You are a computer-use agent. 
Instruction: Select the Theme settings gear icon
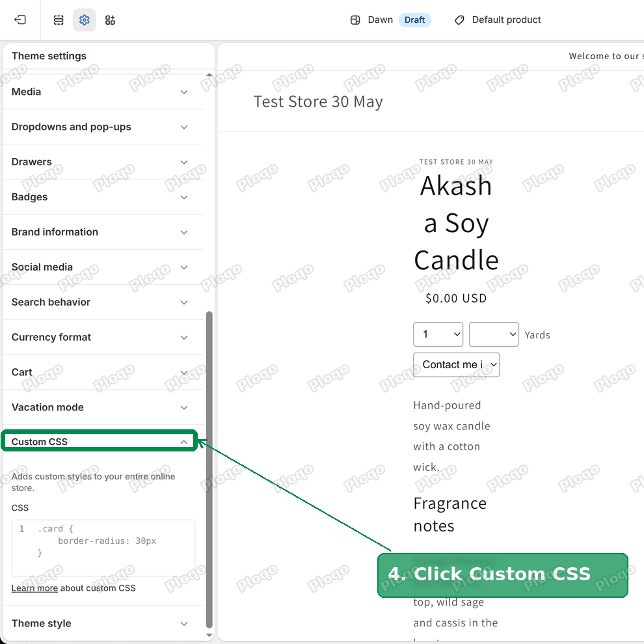[x=84, y=20]
